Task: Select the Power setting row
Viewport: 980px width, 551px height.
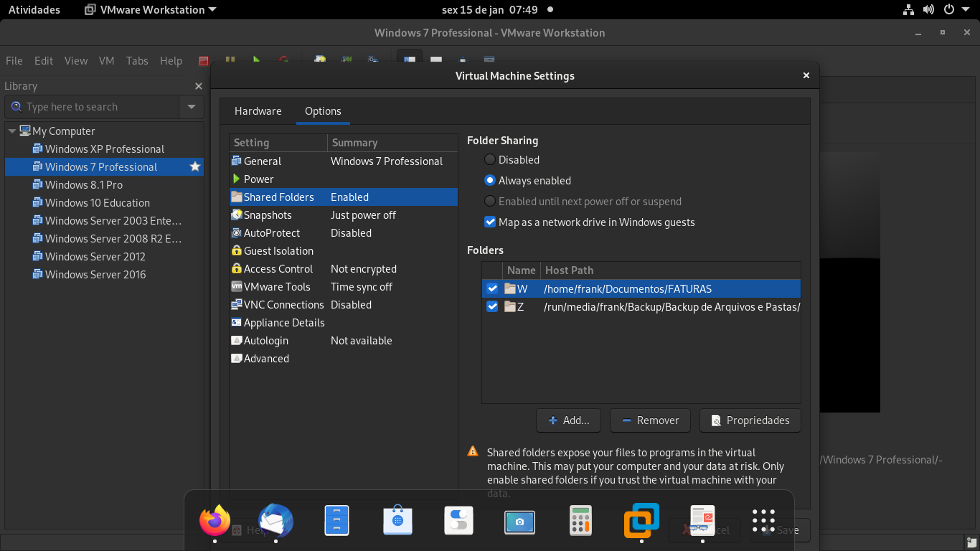Action: tap(344, 179)
